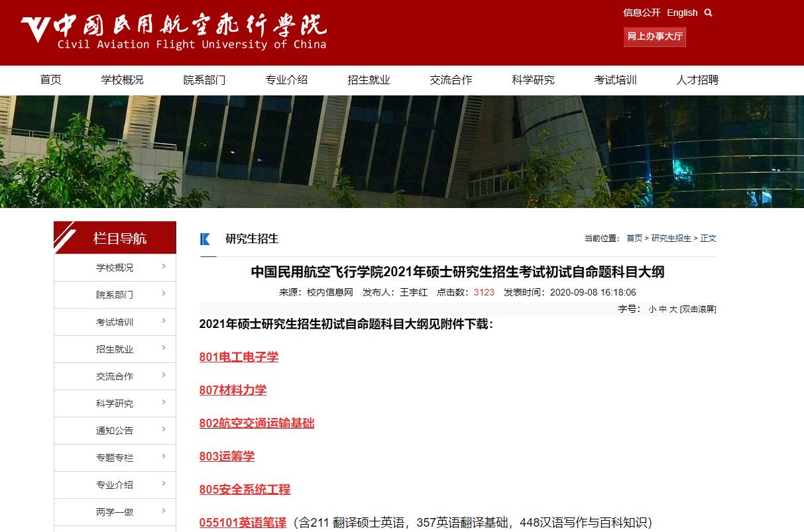Viewport: 804px width, 532px height.
Task: Click the 栏目导航 sidebar header
Action: 115,238
